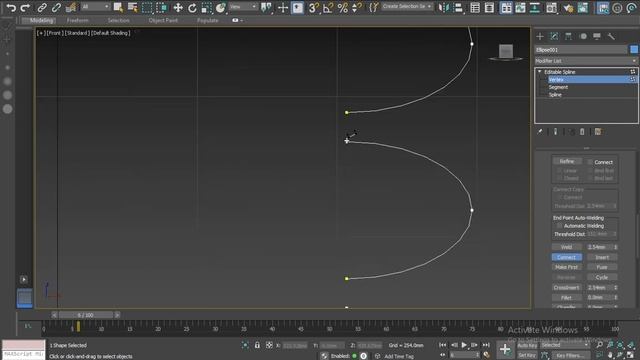Open the Render Setup dialog
640x360 pixels.
[569, 7]
